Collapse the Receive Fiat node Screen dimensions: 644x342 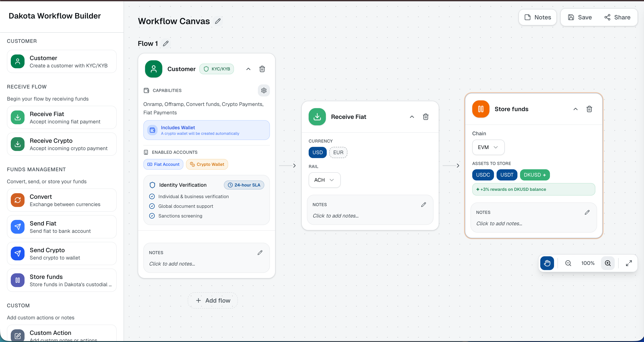pos(412,117)
